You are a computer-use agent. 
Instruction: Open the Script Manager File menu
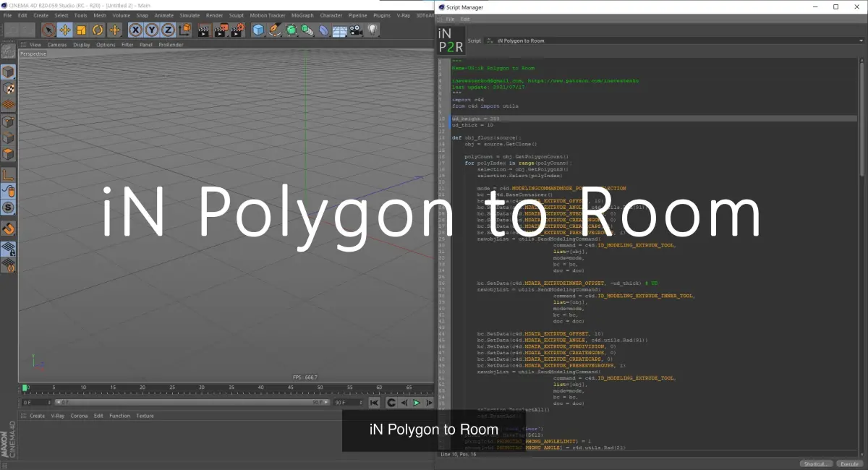point(450,19)
